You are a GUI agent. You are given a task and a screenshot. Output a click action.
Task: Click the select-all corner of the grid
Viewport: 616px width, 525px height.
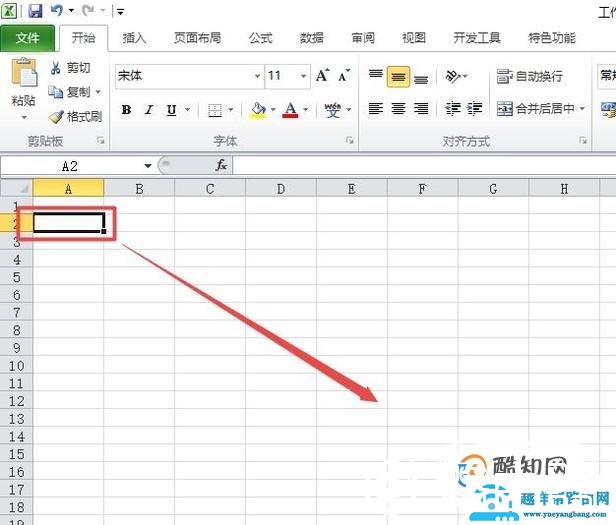click(16, 188)
